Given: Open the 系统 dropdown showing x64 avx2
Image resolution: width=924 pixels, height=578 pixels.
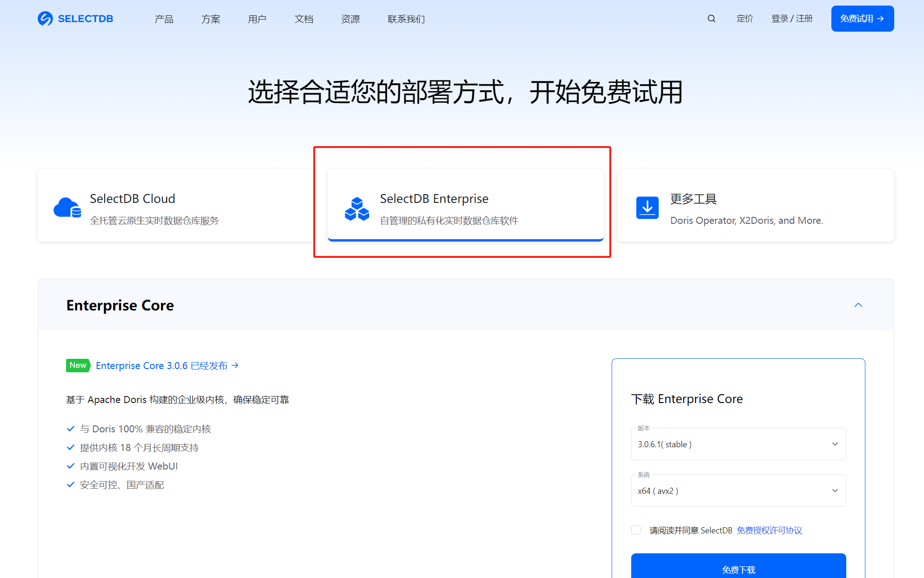Looking at the screenshot, I should click(738, 491).
